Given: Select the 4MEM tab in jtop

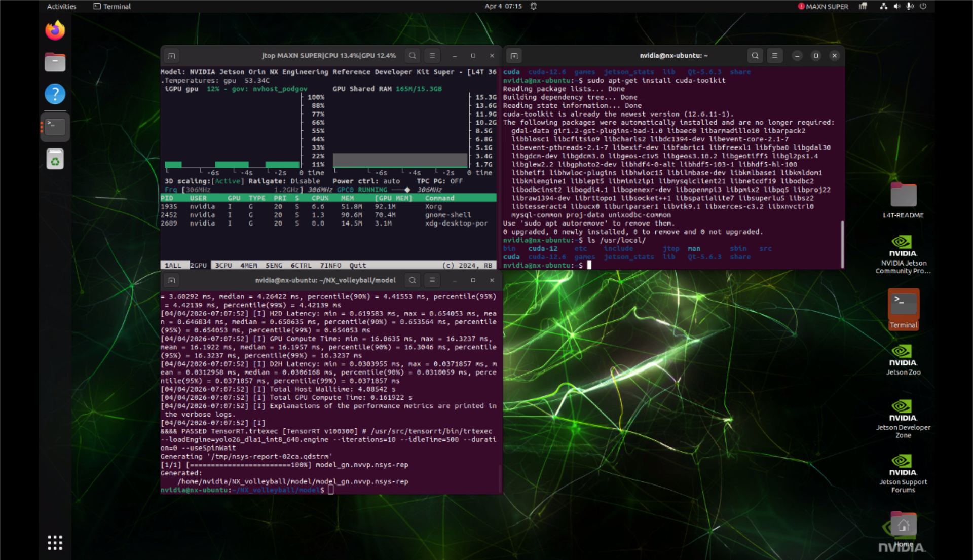Looking at the screenshot, I should pyautogui.click(x=248, y=266).
